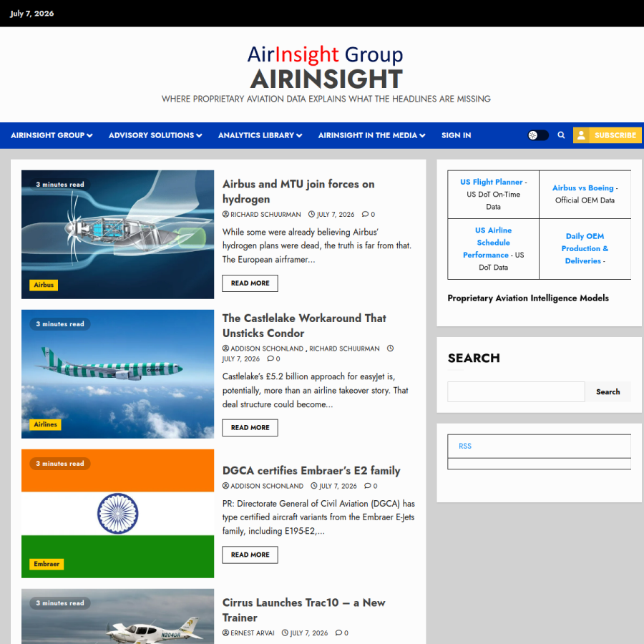Click the Subscribe button text
644x644 pixels.
coord(615,135)
